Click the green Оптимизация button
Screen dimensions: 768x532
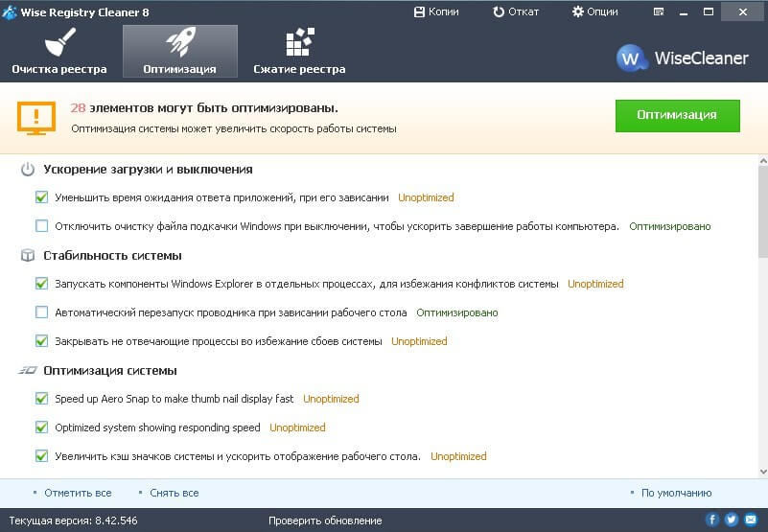[x=677, y=116]
